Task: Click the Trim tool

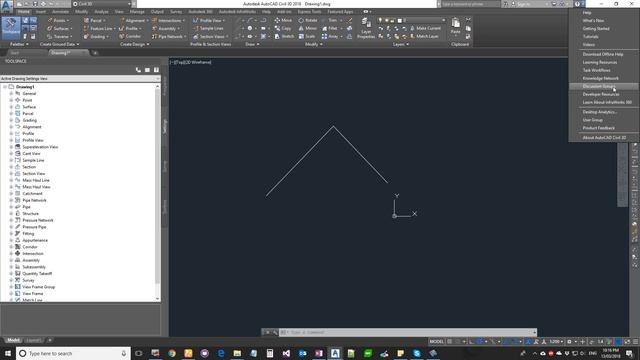Action: coord(331,20)
